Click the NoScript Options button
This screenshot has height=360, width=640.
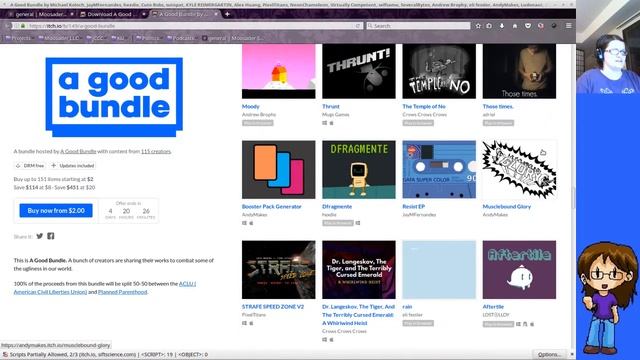[549, 354]
